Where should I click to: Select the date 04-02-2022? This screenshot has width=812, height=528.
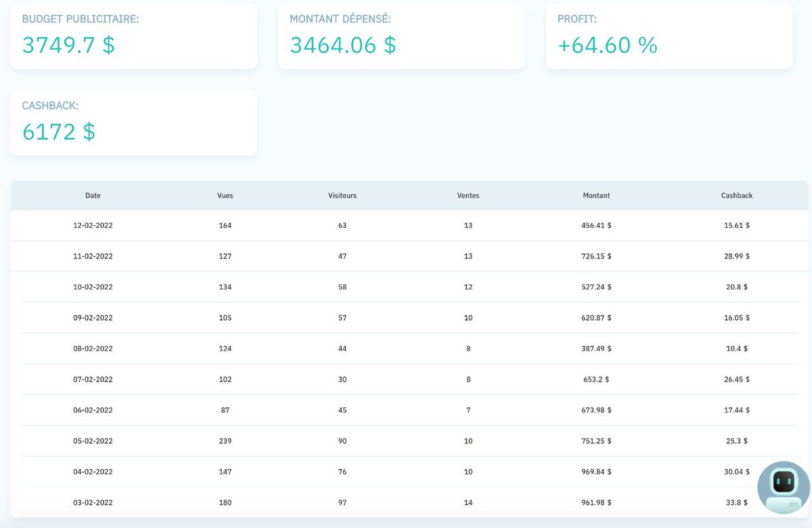click(x=93, y=472)
